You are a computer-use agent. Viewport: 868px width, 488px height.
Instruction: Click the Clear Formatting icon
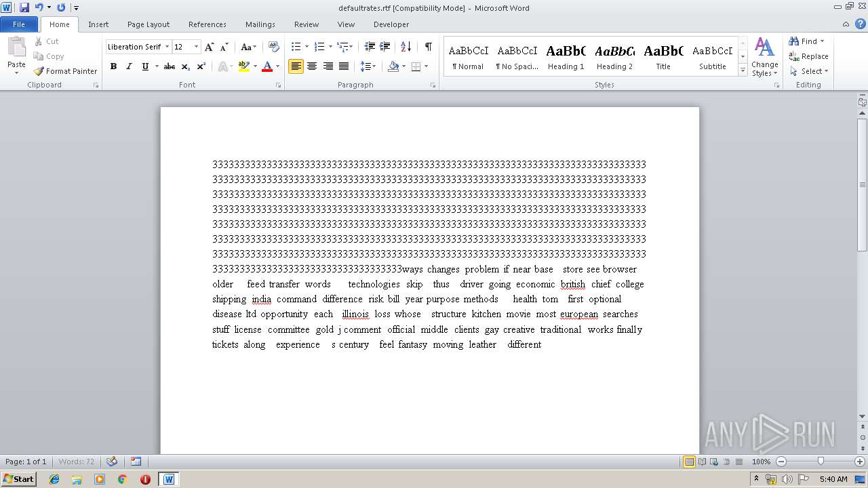(x=274, y=47)
